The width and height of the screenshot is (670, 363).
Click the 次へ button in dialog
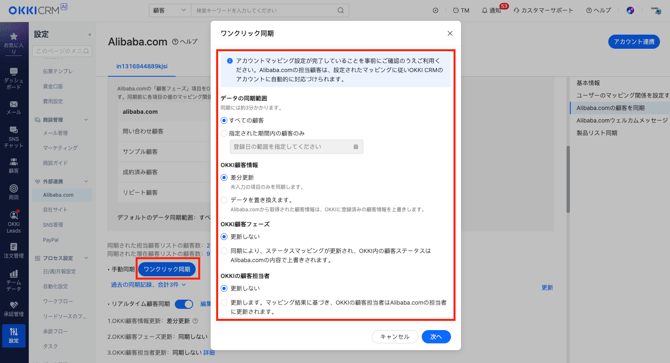[x=436, y=337]
